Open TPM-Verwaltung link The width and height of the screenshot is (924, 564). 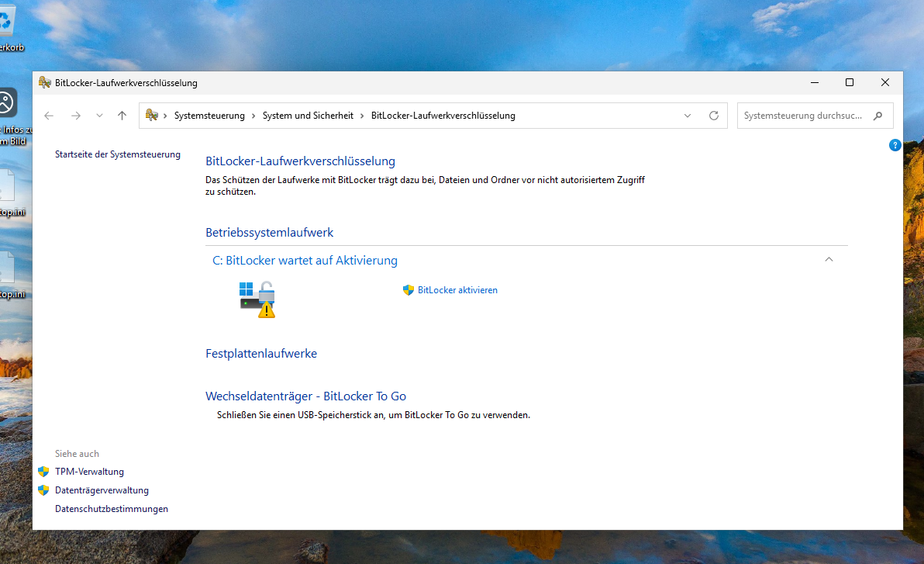[x=89, y=472]
